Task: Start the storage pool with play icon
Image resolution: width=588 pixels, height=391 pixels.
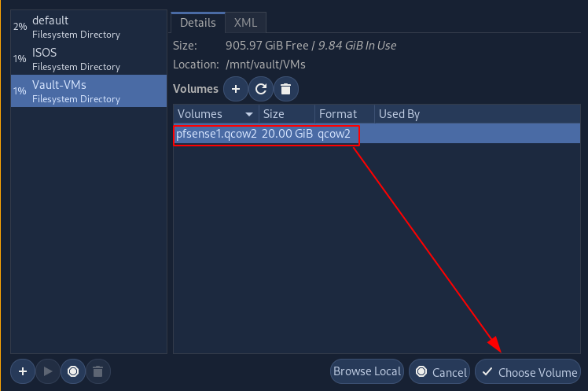Action: [48, 371]
